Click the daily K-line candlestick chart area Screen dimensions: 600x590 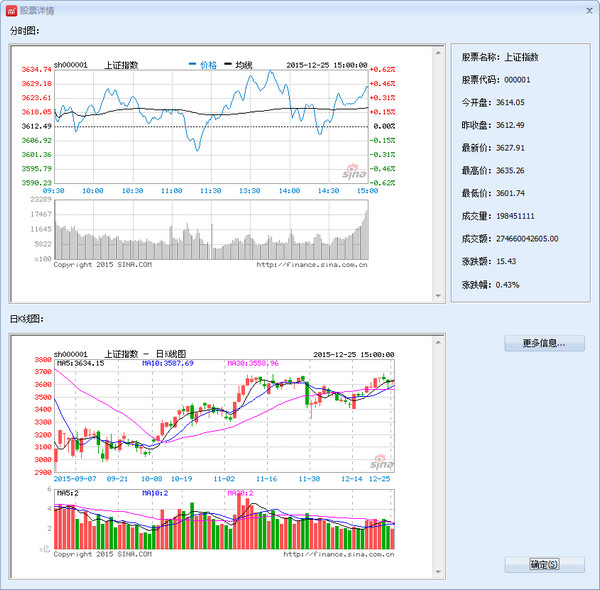coord(225,420)
